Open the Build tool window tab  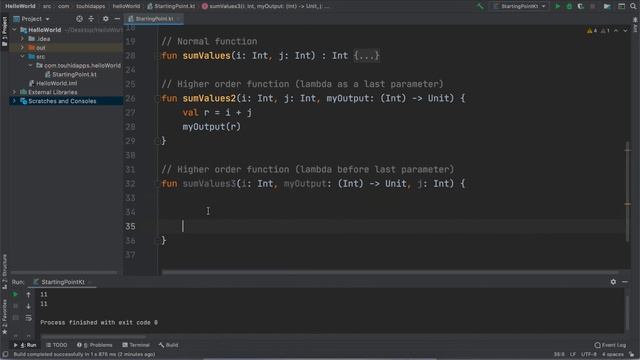click(168, 345)
